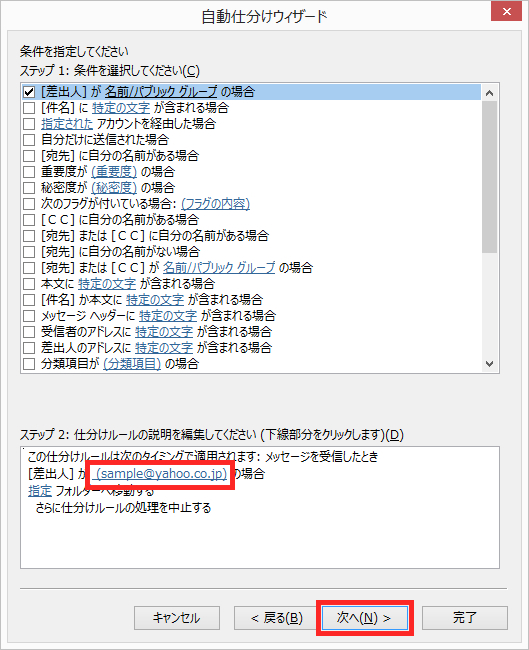The image size is (529, 650).
Task: Click the 指定された account link
Action: [x=67, y=124]
